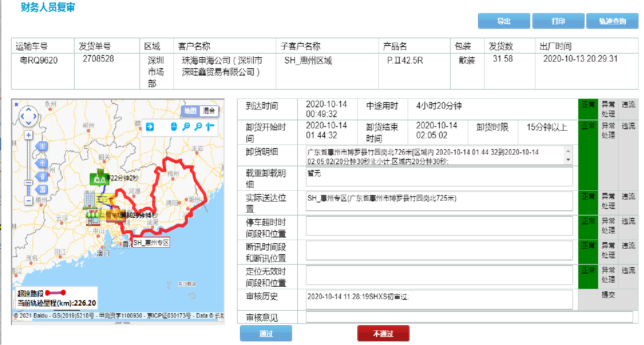Jump map zoom to 市 city level
Viewport: 644px width, 345px height.
click(42, 163)
